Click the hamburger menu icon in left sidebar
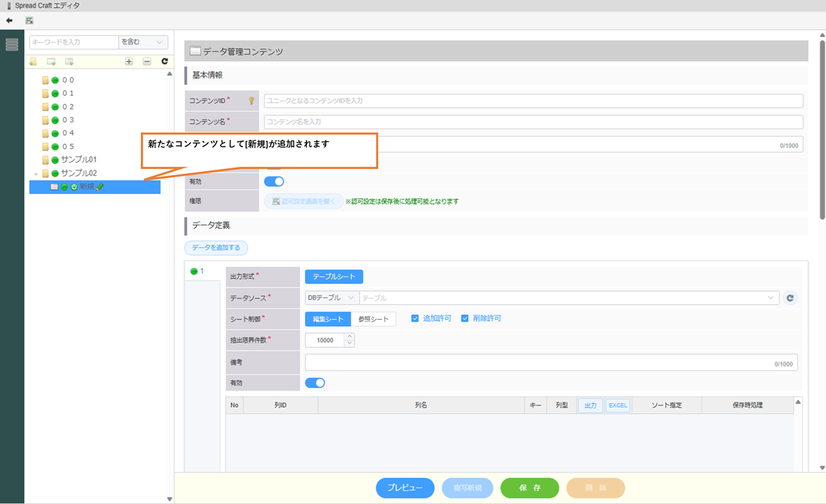This screenshot has height=504, width=826. (x=12, y=45)
